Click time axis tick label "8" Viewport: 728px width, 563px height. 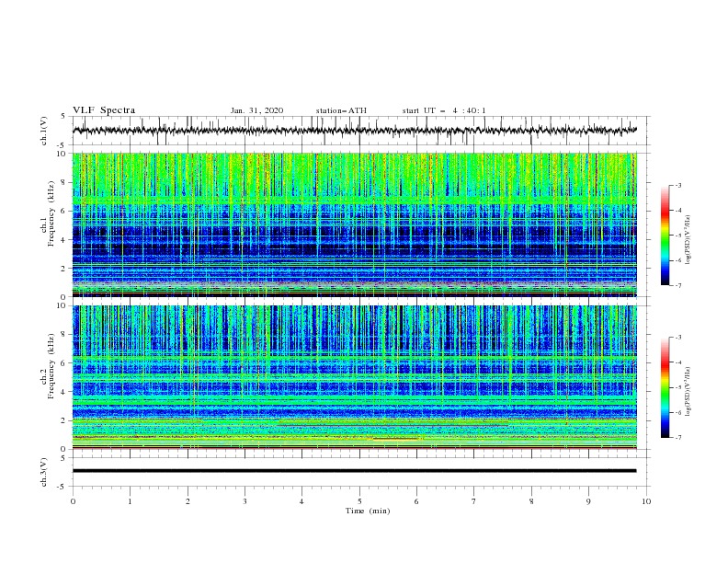point(531,501)
